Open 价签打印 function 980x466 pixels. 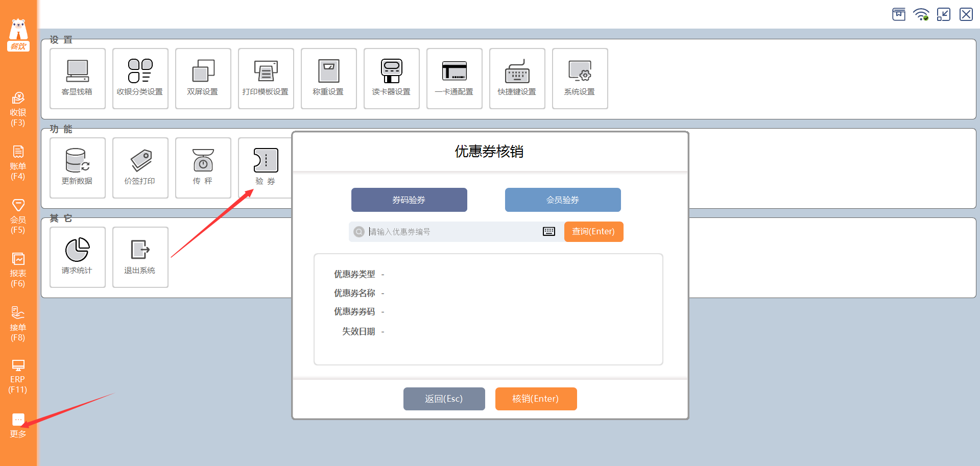[x=140, y=168]
